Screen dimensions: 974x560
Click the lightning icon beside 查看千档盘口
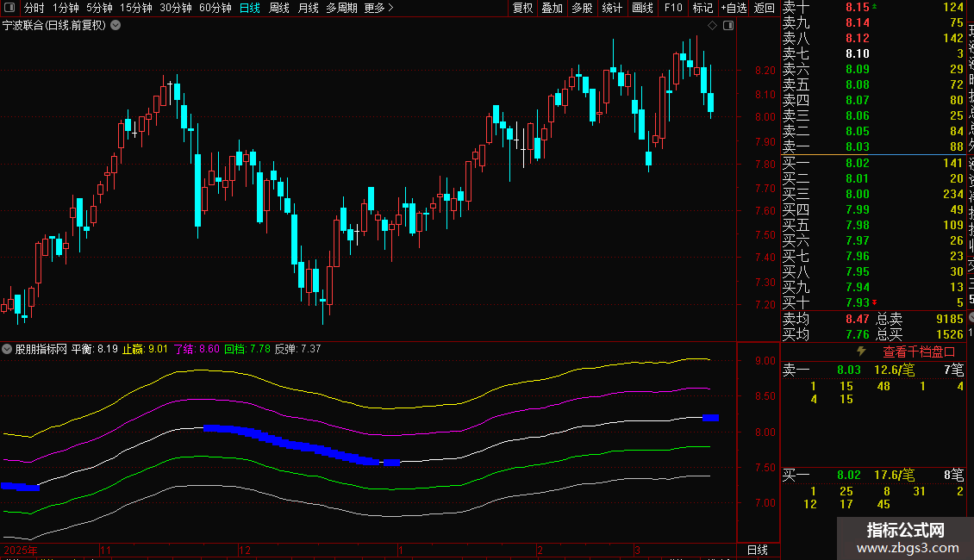[x=861, y=352]
